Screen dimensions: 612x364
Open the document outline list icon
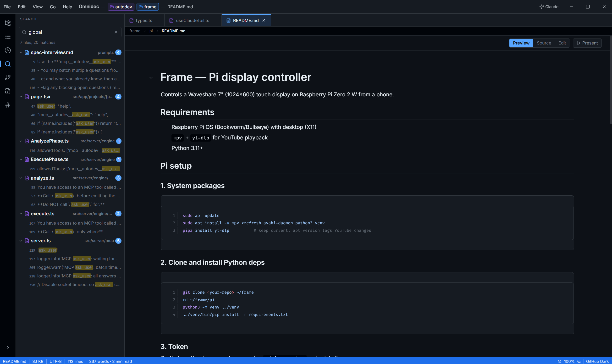pyautogui.click(x=8, y=37)
